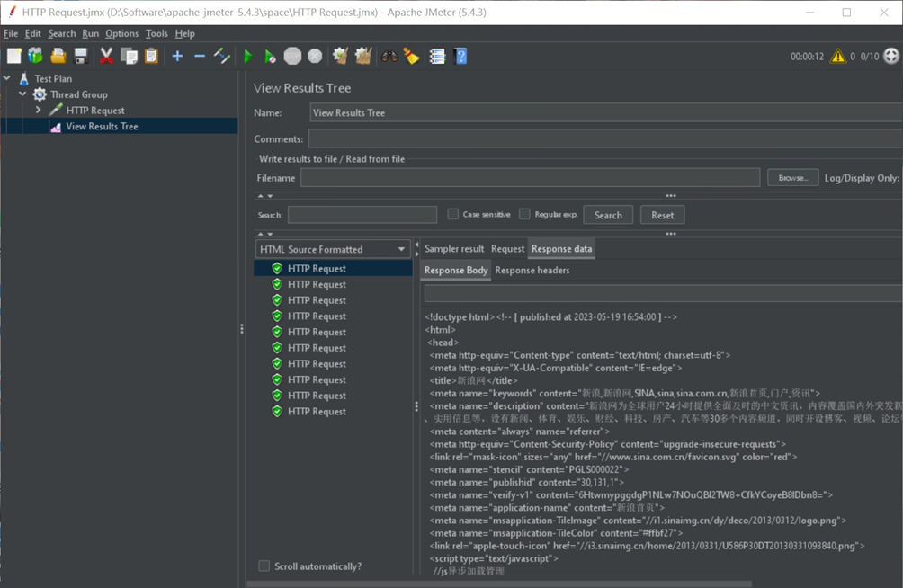Toggle the Regular exp. checkbox
Image resolution: width=903 pixels, height=588 pixels.
[x=524, y=214]
